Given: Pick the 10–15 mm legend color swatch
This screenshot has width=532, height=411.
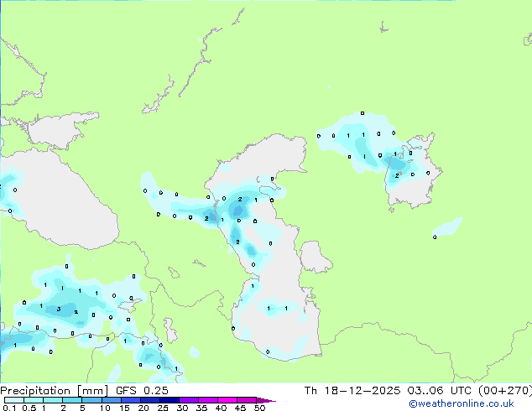Looking at the screenshot, I should click(x=111, y=400).
